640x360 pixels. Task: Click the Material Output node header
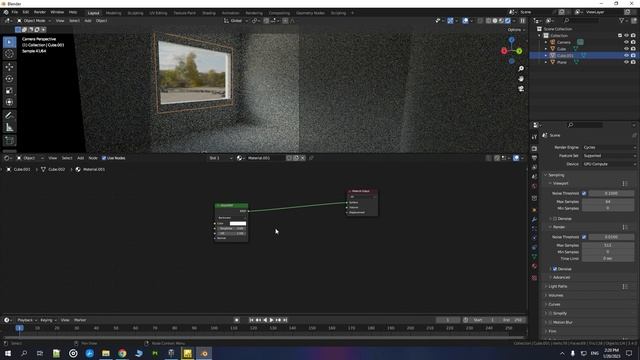pyautogui.click(x=362, y=191)
